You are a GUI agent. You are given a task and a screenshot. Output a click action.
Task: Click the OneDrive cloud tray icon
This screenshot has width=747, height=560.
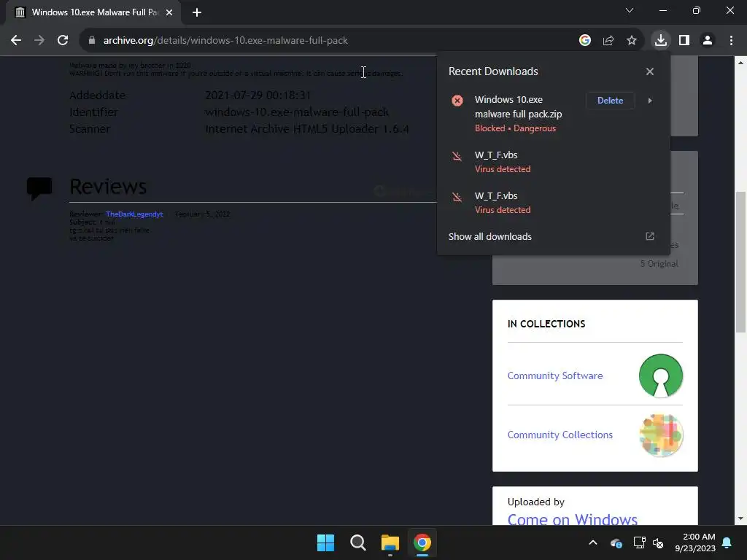pyautogui.click(x=616, y=542)
